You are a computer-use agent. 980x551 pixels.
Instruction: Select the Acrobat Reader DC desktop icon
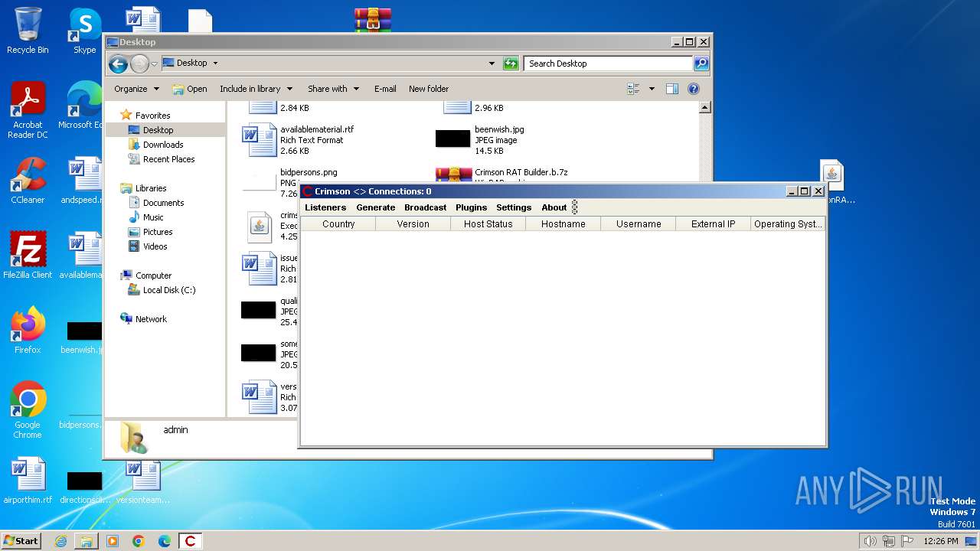[28, 110]
